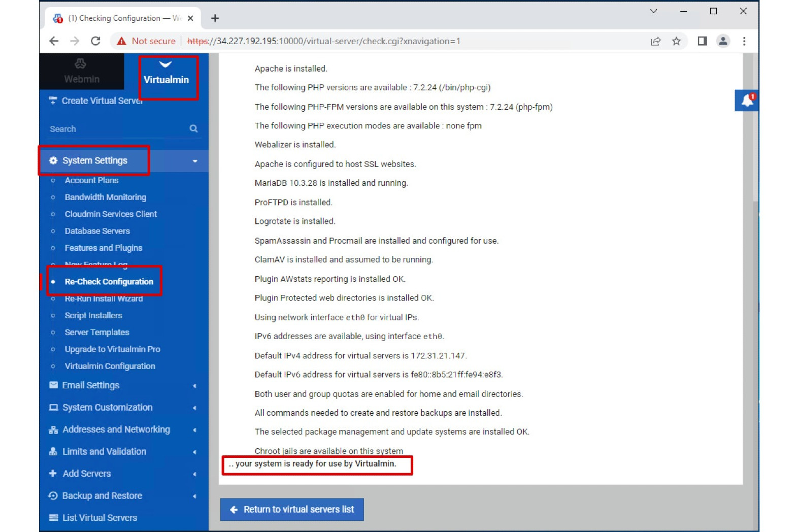
Task: Open Server Templates
Action: point(96,332)
